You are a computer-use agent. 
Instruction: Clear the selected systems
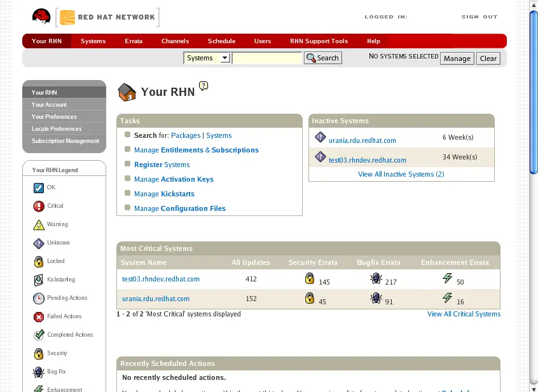488,58
